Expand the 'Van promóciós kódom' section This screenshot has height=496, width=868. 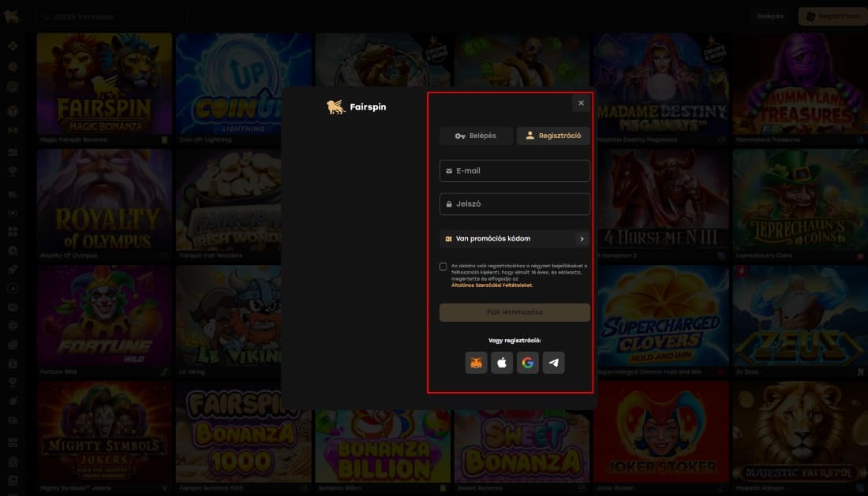514,239
